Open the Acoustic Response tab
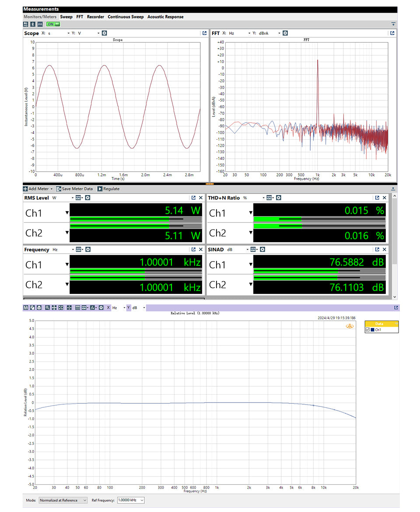 point(165,17)
